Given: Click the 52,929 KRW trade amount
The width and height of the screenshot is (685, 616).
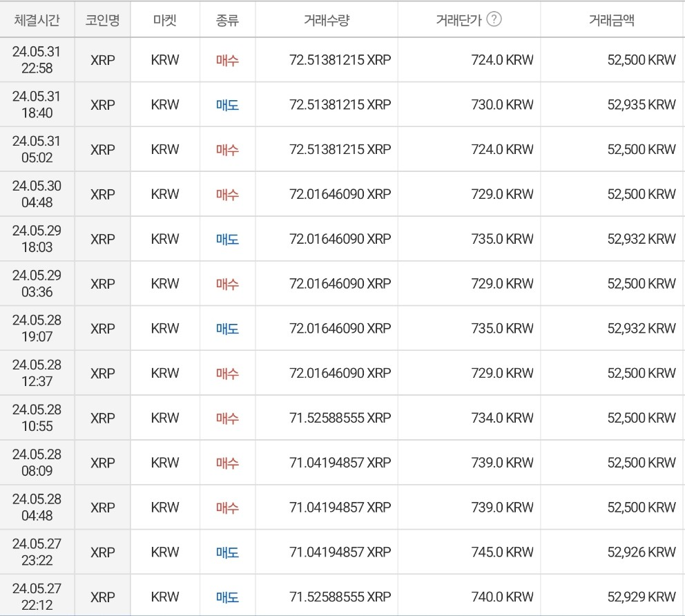Looking at the screenshot, I should [641, 597].
